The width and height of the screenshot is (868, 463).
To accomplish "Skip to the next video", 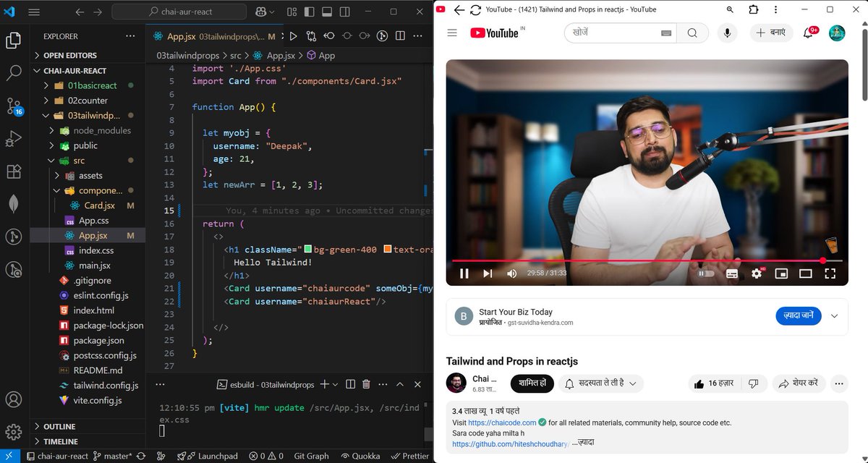I will tap(488, 273).
